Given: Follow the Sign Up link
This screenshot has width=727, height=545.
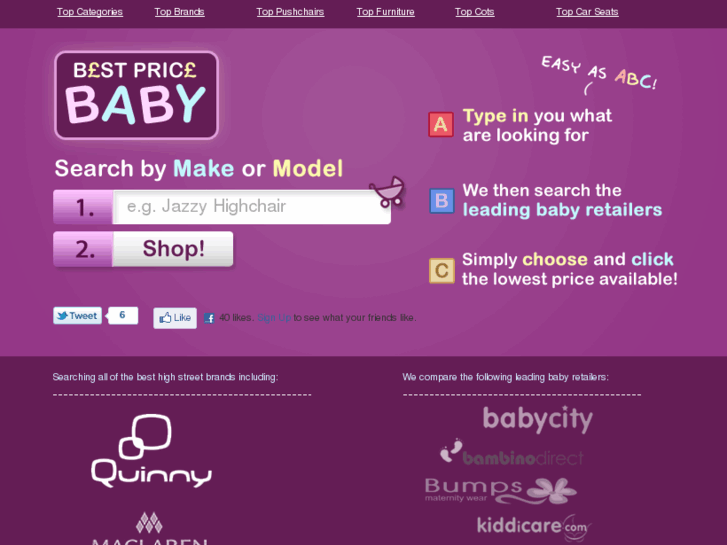Looking at the screenshot, I should click(274, 318).
